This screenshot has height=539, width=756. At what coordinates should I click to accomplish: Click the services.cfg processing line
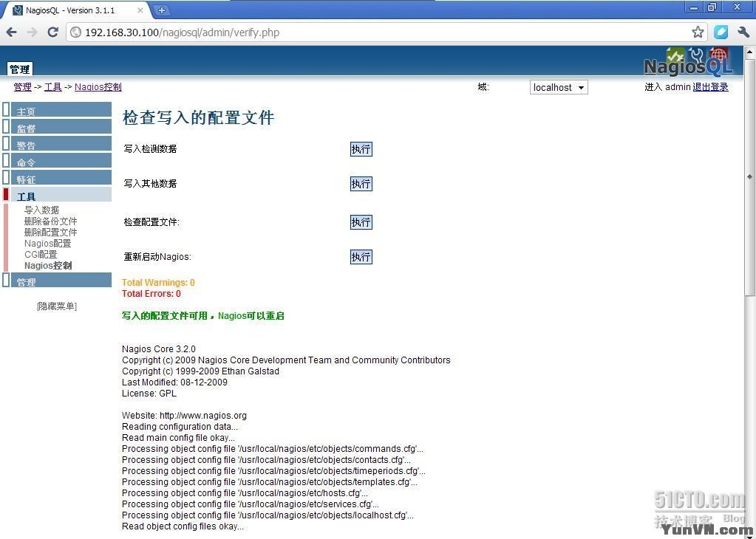[251, 504]
